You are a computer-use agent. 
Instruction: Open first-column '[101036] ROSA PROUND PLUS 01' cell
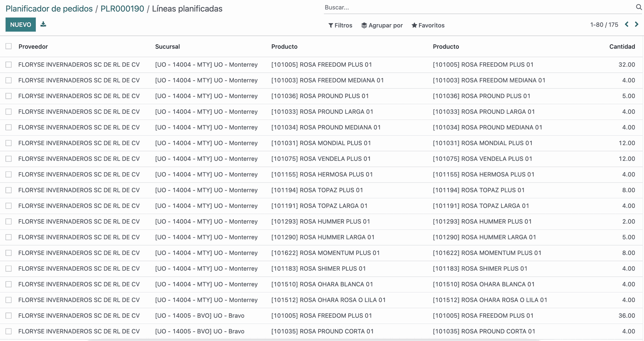point(320,96)
